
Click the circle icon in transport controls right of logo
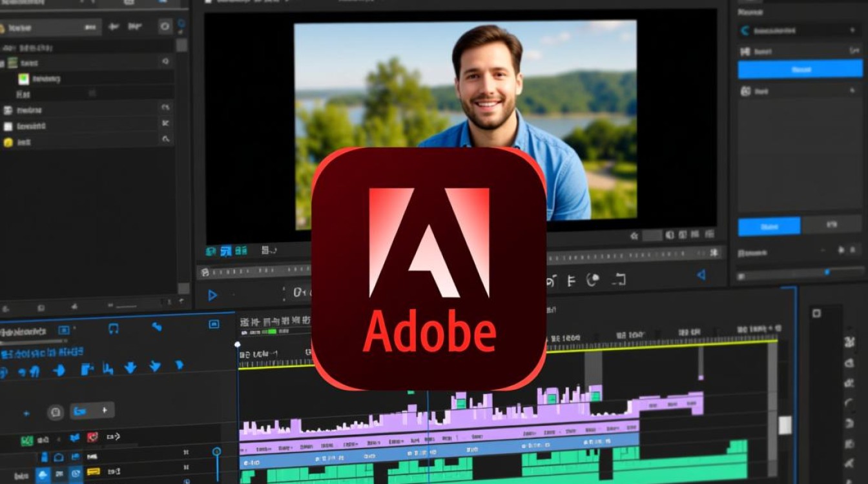point(592,280)
